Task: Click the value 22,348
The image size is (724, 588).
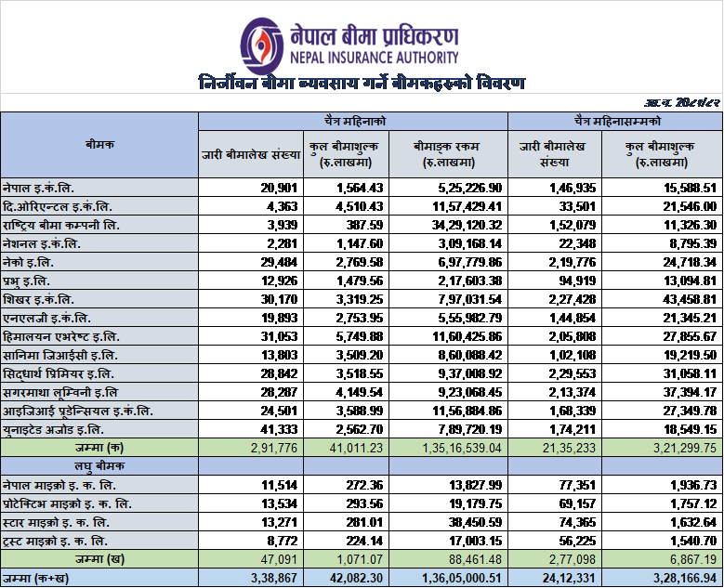Action: [577, 243]
